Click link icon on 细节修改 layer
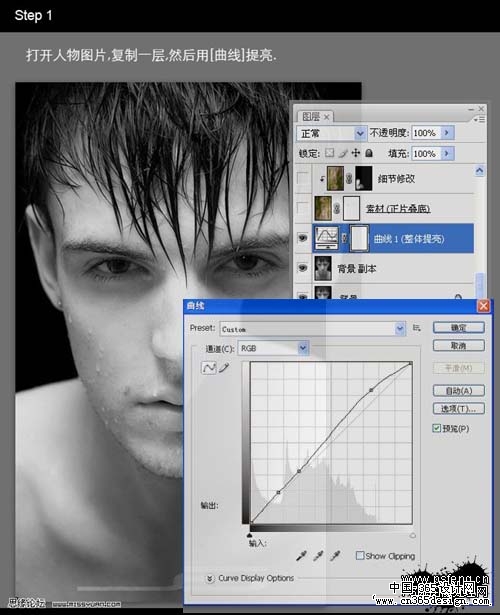Screen dimensions: 500x615 [349, 179]
